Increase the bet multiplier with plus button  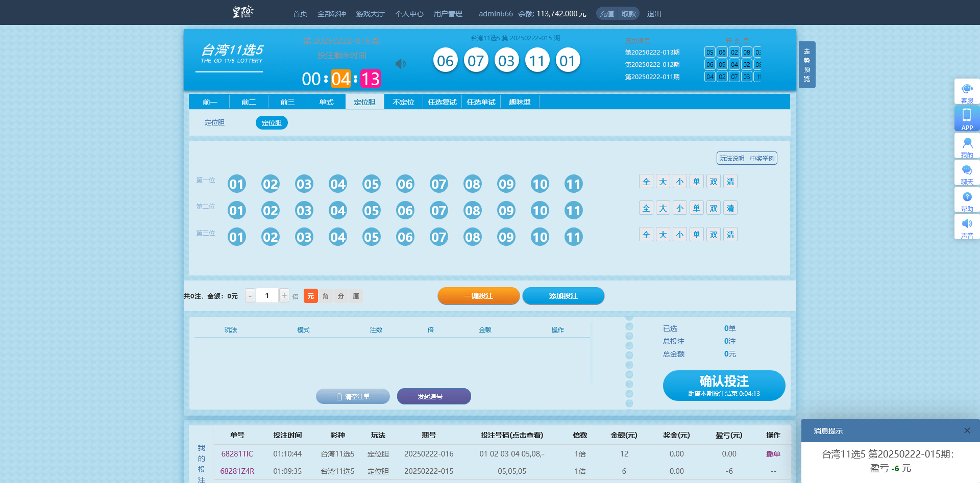[284, 296]
